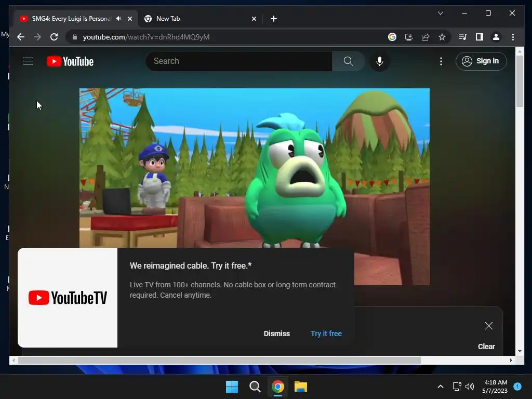532x399 pixels.
Task: Click Chrome icon in taskbar
Action: coord(278,387)
